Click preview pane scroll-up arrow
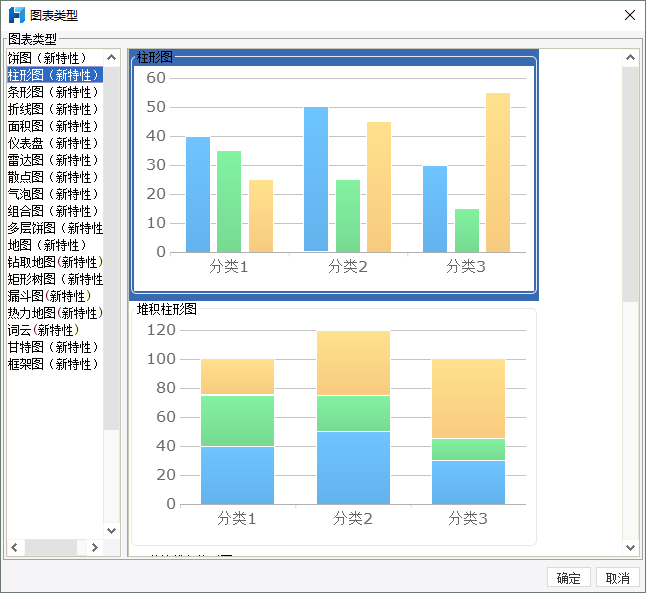The image size is (646, 593). (x=630, y=58)
